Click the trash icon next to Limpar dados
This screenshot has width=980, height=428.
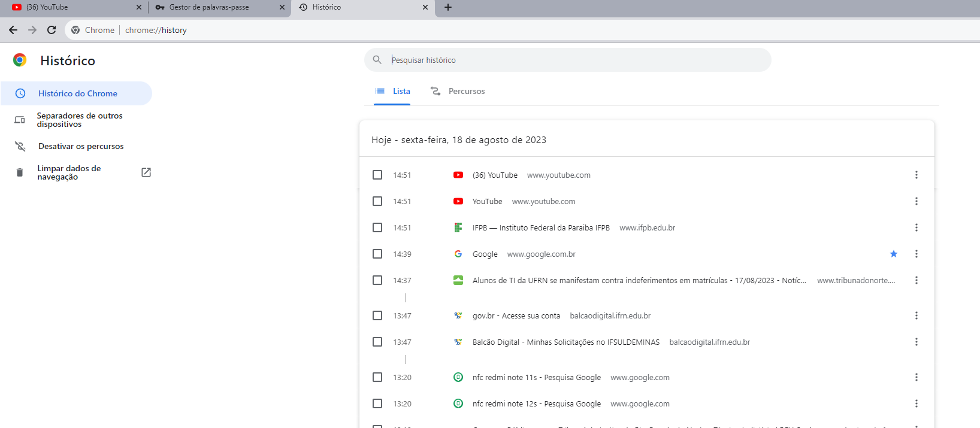[20, 172]
